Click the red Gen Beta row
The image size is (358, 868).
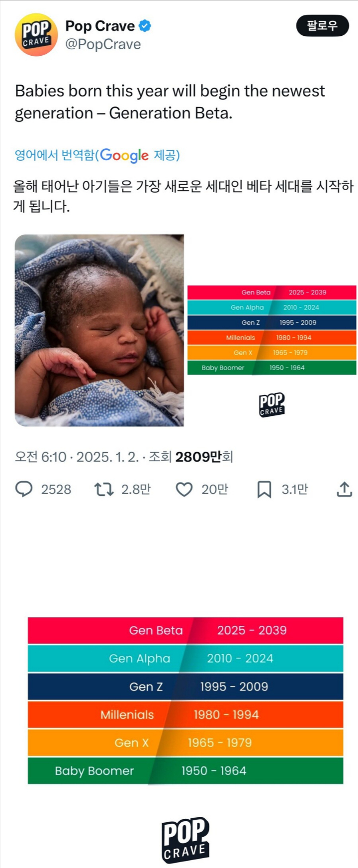pos(185,630)
